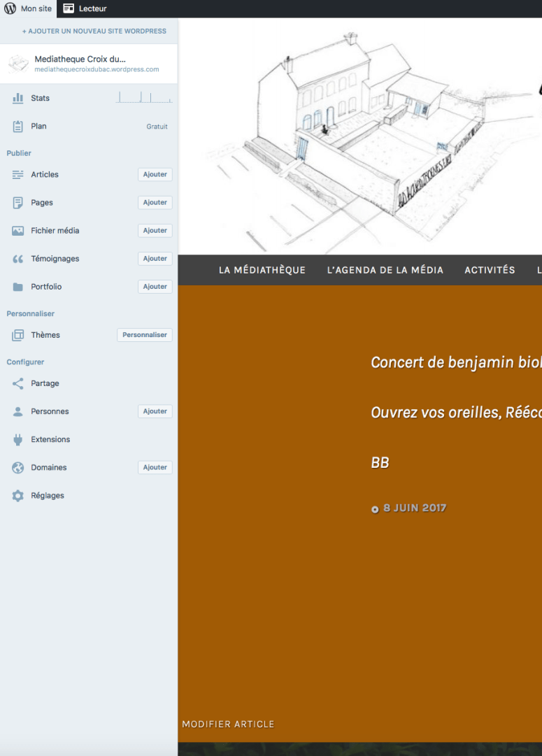The image size is (542, 756).
Task: Select L'Agenda de la Média menu item
Action: coord(385,270)
